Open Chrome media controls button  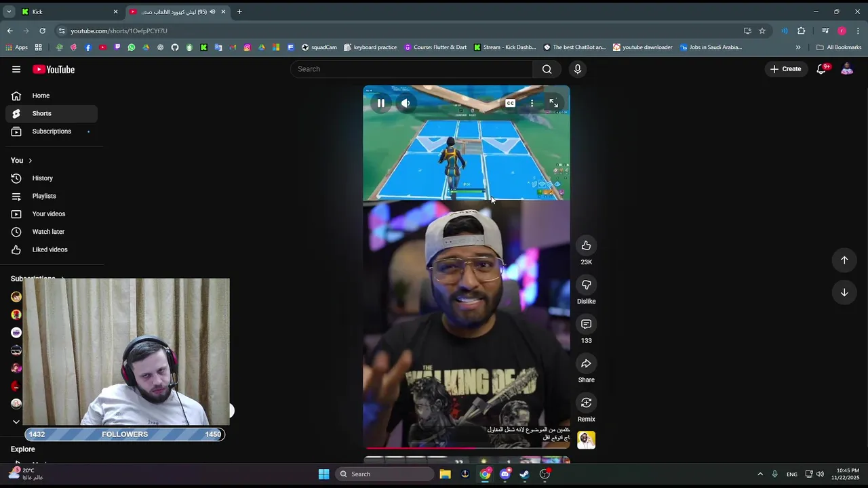[x=825, y=30]
